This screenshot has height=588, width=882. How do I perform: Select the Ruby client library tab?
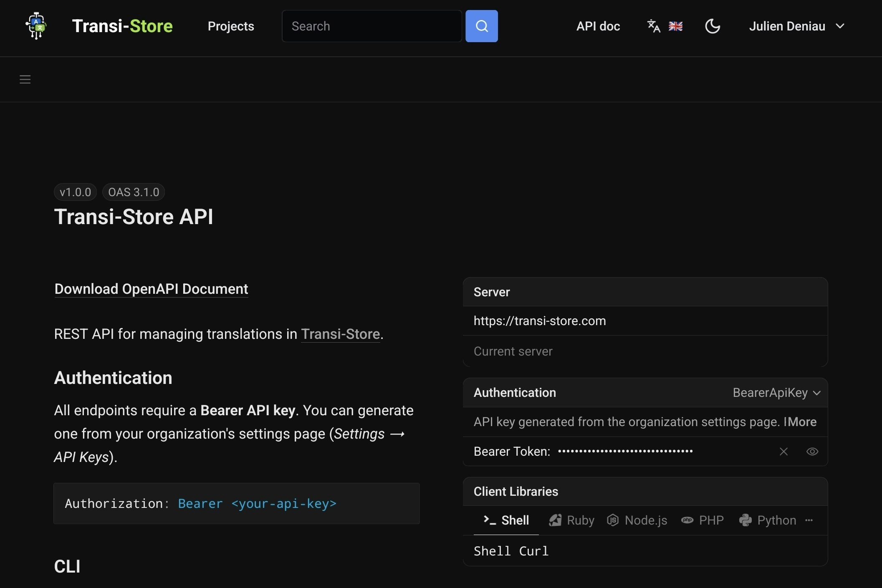point(571,520)
